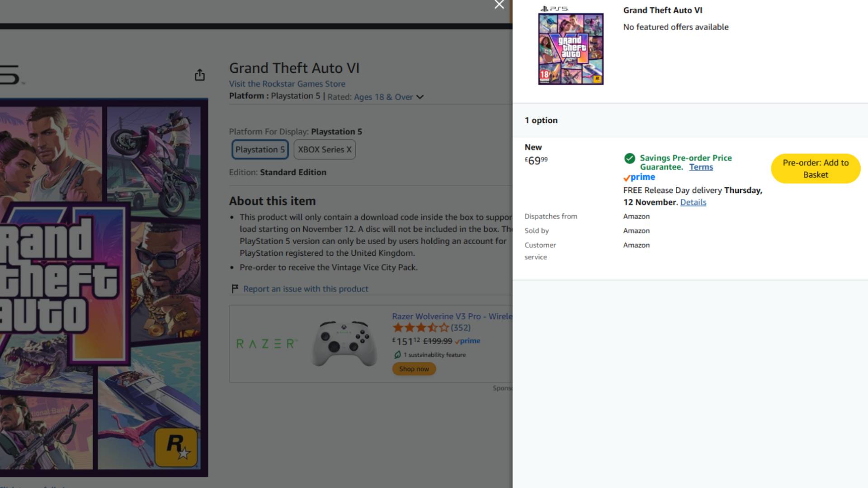The height and width of the screenshot is (488, 868).
Task: Click 'Sold by' Amazon value
Action: pyautogui.click(x=637, y=230)
